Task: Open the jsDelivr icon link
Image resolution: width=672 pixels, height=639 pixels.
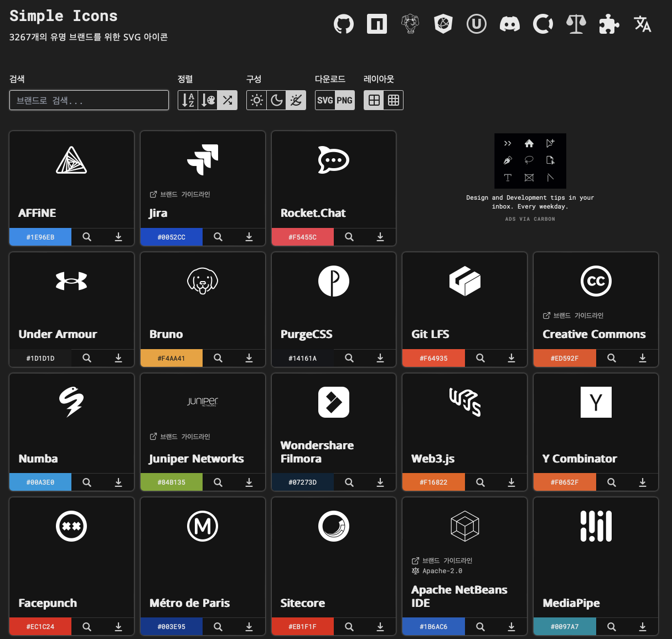Action: [x=443, y=24]
